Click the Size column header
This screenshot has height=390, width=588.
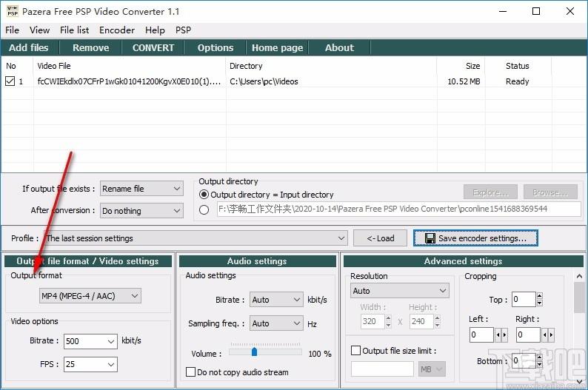[461, 66]
